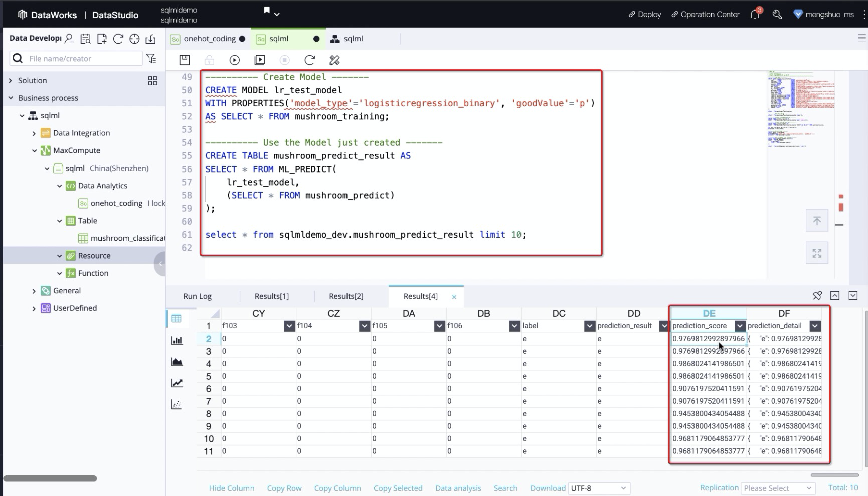Switch to the Run Log tab
Screen dimensions: 868x496
click(197, 296)
